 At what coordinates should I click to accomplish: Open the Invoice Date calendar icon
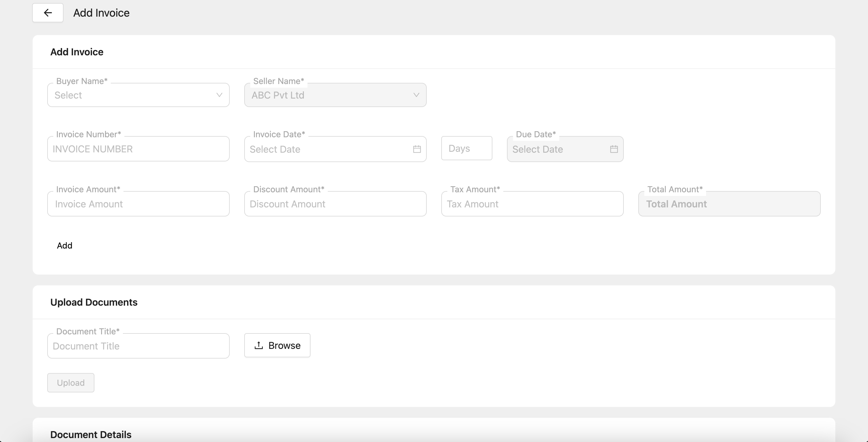(x=417, y=149)
